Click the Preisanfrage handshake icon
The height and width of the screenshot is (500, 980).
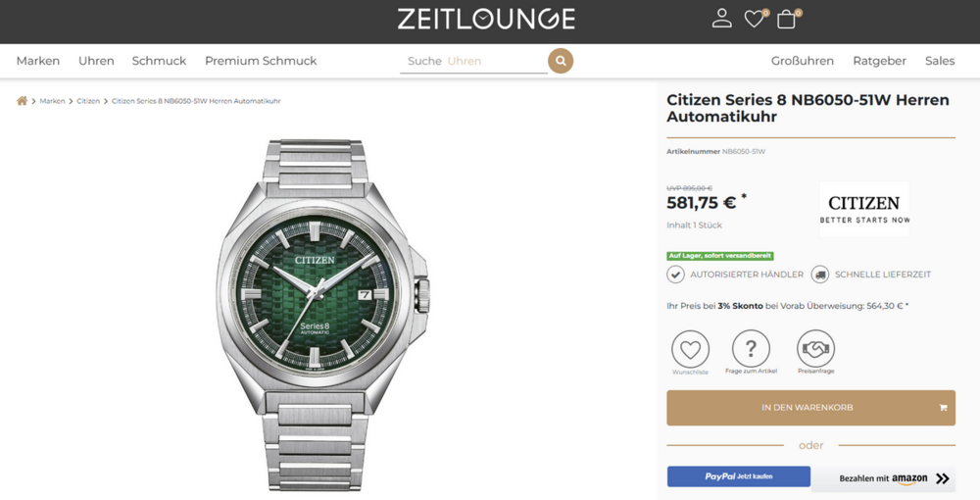815,349
